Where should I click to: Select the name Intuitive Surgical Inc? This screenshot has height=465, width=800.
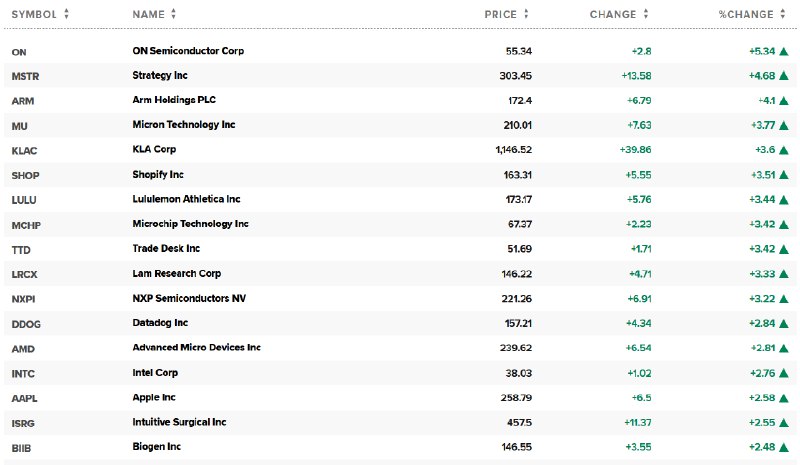[x=179, y=422]
